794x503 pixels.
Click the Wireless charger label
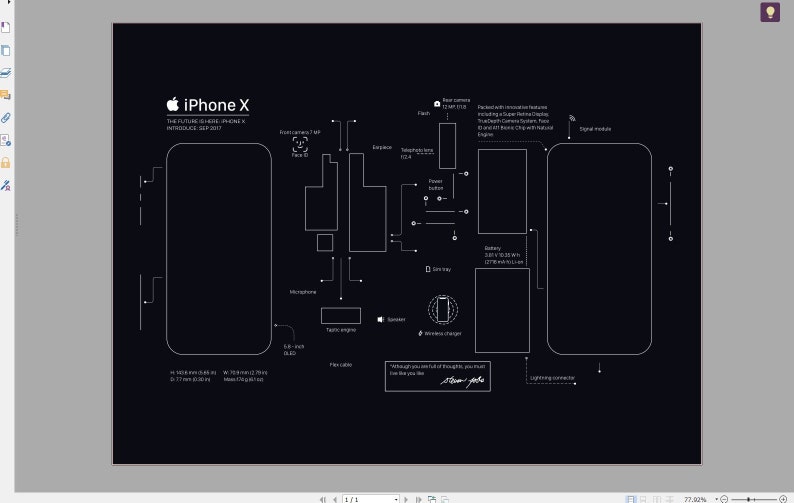(x=443, y=333)
